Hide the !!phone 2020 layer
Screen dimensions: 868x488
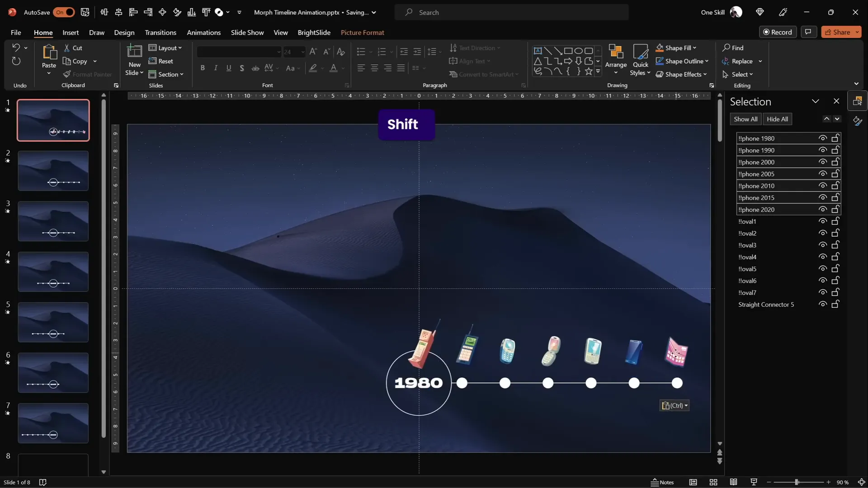point(823,209)
